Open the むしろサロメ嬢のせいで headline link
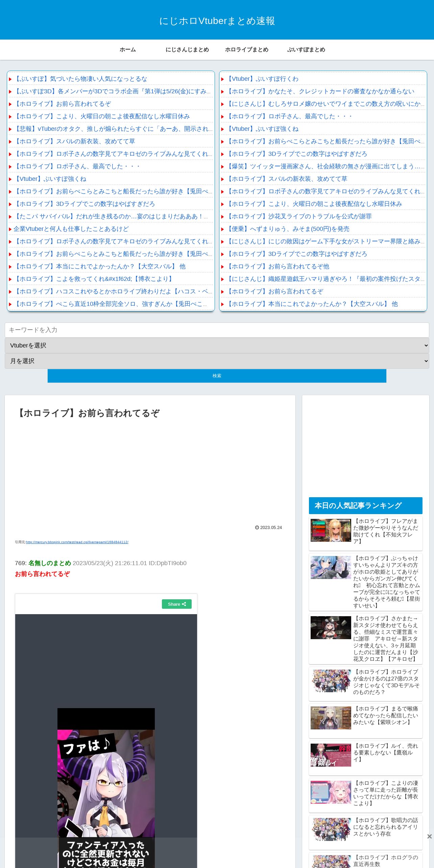This screenshot has height=868, width=434. click(325, 104)
